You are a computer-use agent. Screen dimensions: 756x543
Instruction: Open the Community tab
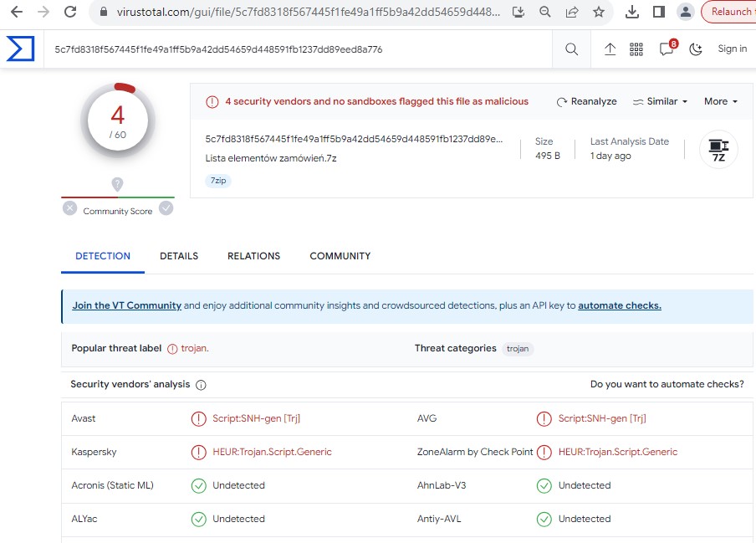(340, 256)
